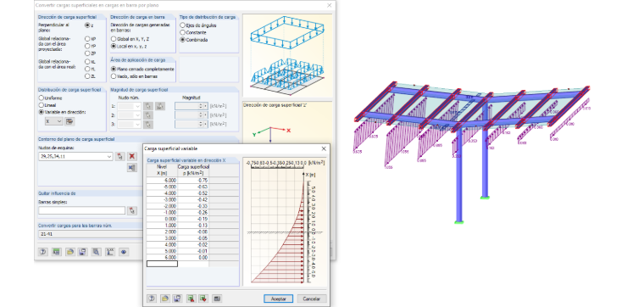Select Uniforme load distribution
Screen dimensions: 644x307
pyautogui.click(x=41, y=98)
